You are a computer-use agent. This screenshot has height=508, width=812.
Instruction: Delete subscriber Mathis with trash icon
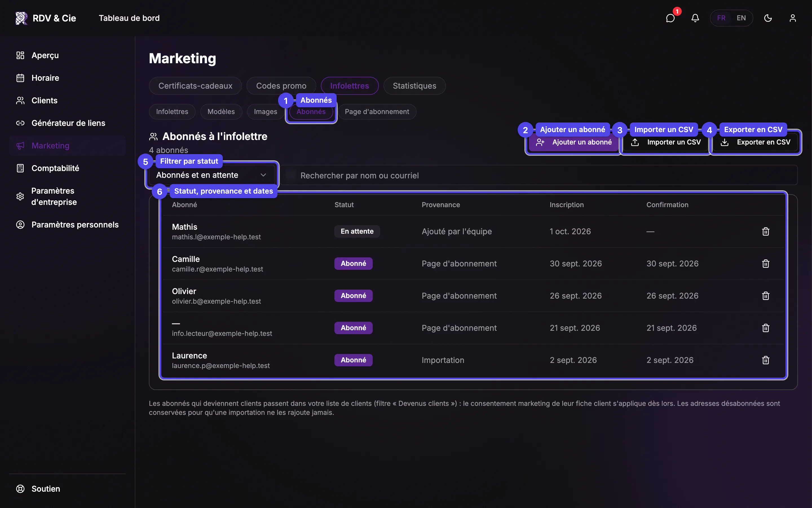pos(765,231)
